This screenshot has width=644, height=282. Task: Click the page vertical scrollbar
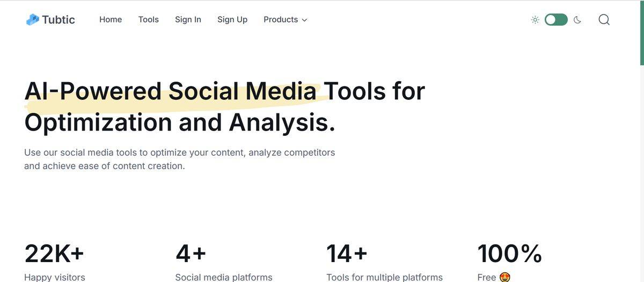(x=641, y=32)
